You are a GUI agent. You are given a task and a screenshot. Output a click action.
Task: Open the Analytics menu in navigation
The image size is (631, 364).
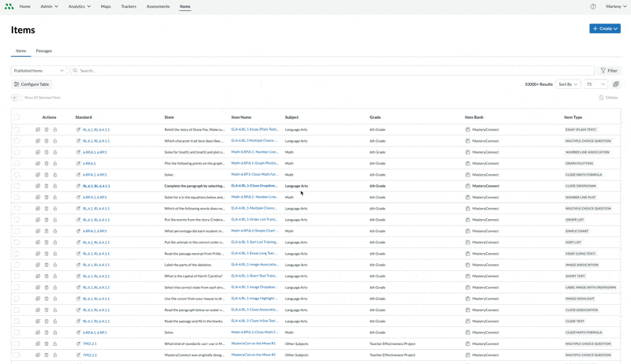(x=79, y=6)
